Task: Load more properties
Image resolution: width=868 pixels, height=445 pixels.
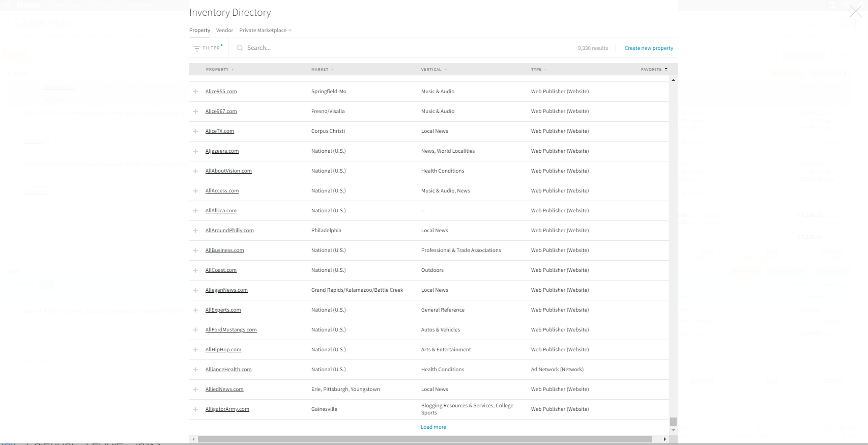Action: pyautogui.click(x=433, y=427)
